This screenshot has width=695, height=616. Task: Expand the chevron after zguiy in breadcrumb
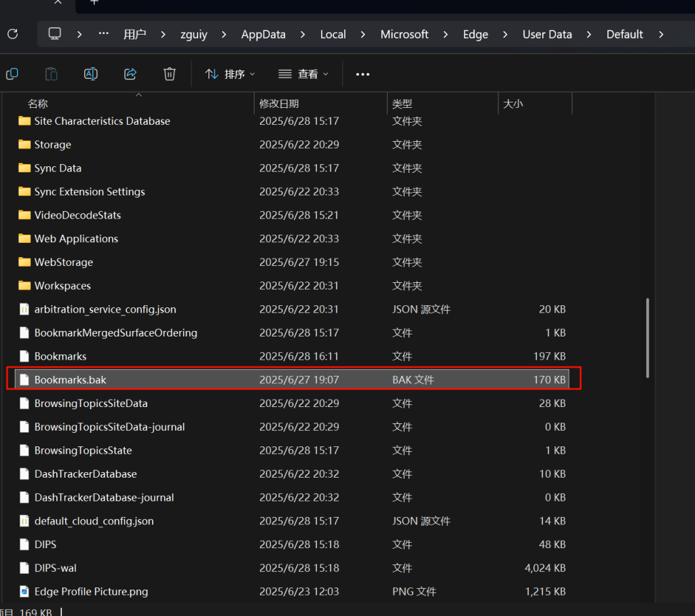(x=224, y=35)
